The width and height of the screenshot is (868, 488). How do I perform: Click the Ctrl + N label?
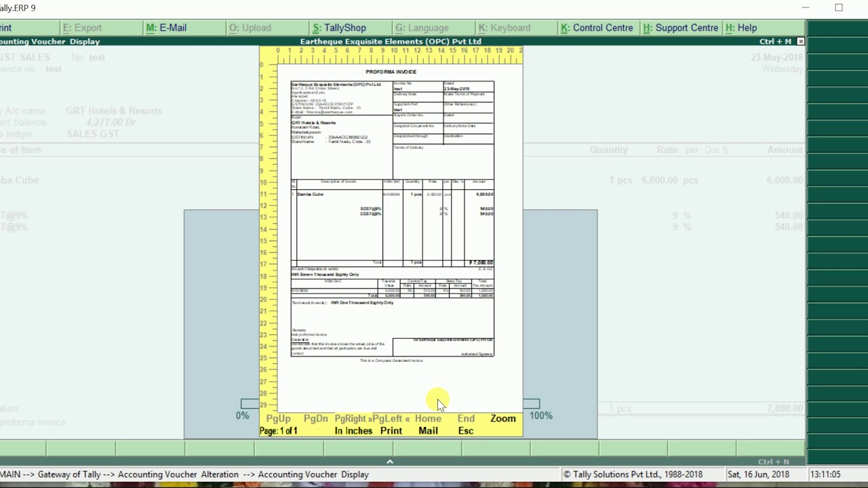(x=774, y=462)
